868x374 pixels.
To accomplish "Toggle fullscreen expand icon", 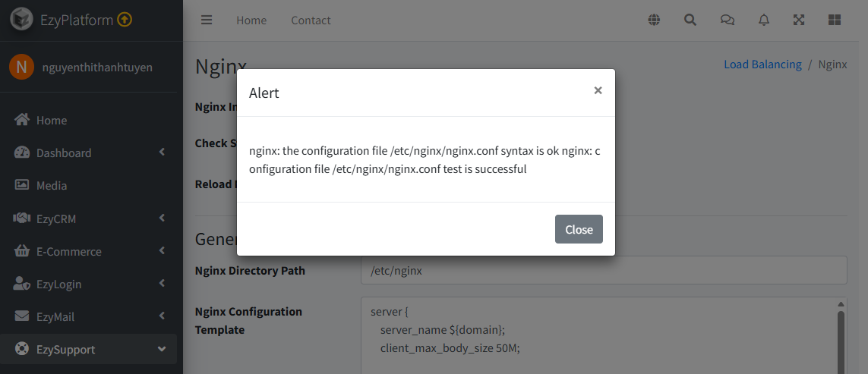I will point(799,20).
